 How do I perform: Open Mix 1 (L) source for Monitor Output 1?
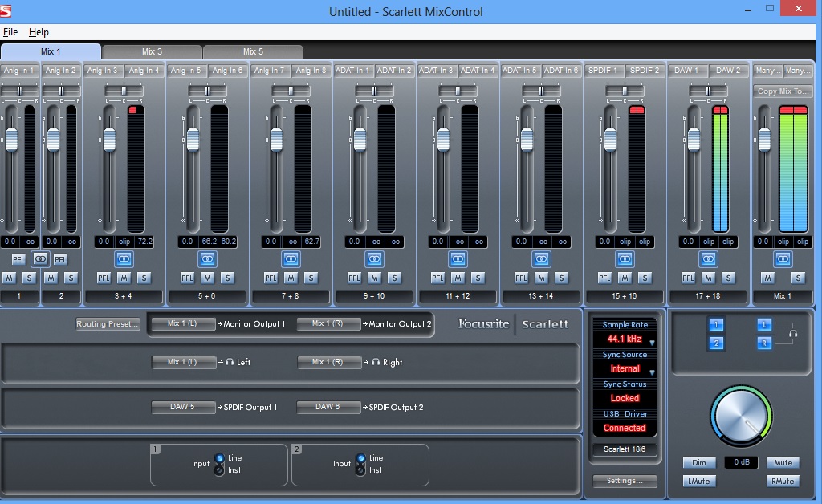pos(183,323)
